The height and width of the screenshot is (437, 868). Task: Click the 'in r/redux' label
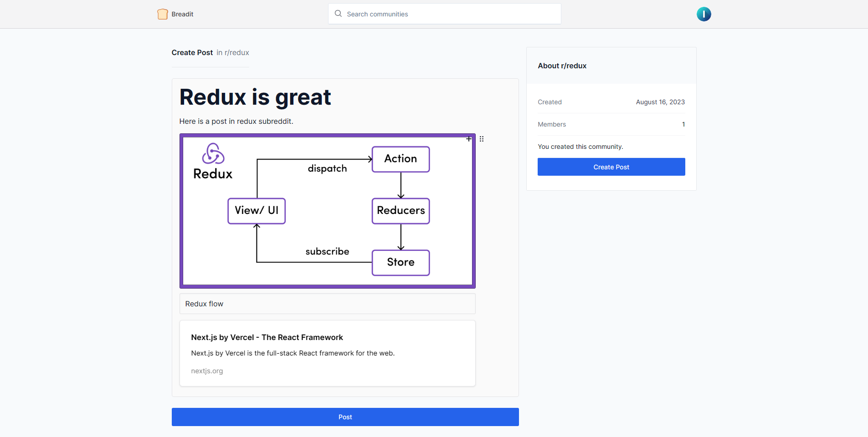(x=233, y=52)
